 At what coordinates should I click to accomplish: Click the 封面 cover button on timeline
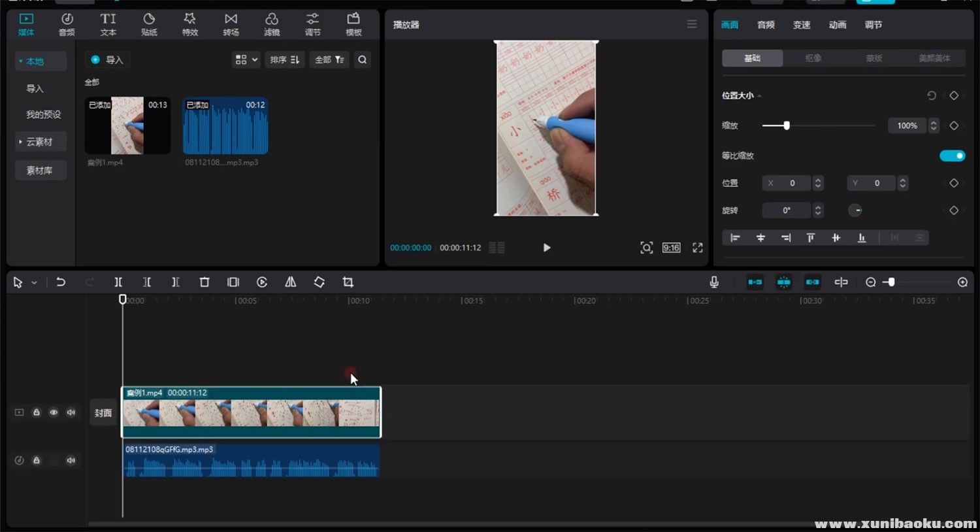pyautogui.click(x=103, y=413)
